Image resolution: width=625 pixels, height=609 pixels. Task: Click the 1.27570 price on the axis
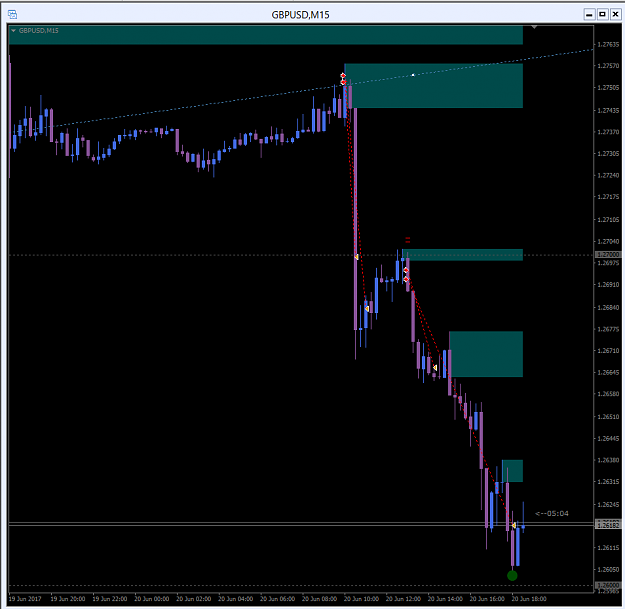(608, 66)
